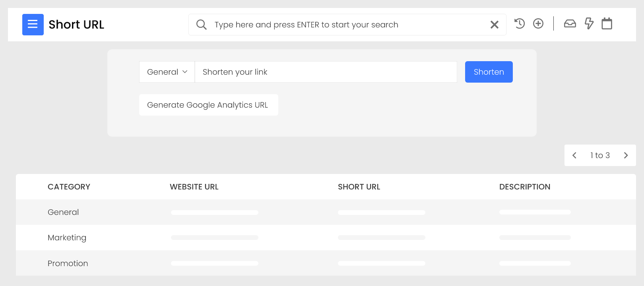Click the WEBSITE URL column header
The height and width of the screenshot is (286, 644).
click(194, 187)
